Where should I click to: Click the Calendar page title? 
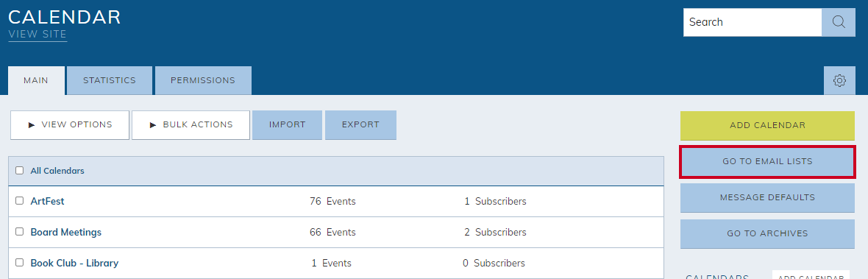pos(64,17)
